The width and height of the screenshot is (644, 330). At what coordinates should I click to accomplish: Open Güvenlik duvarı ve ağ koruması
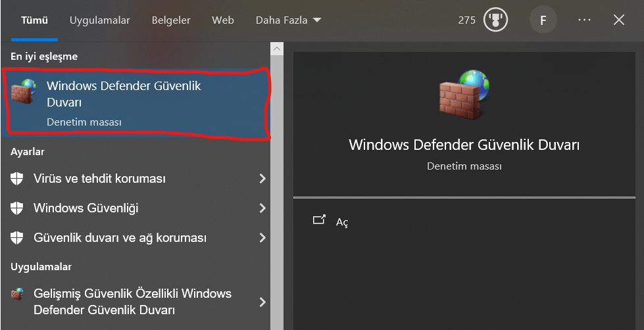(x=136, y=238)
